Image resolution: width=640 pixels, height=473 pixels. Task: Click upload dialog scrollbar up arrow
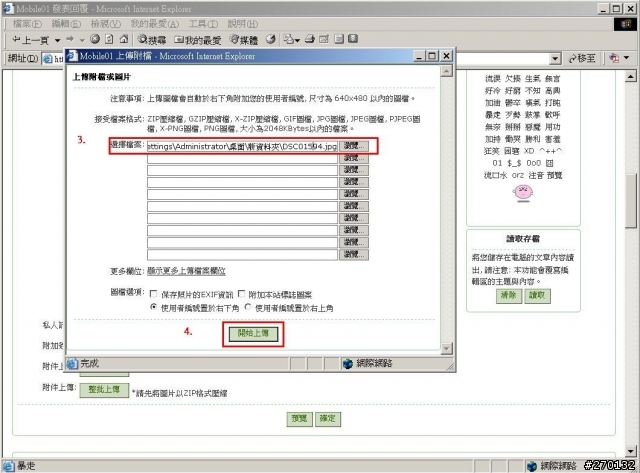click(x=447, y=71)
